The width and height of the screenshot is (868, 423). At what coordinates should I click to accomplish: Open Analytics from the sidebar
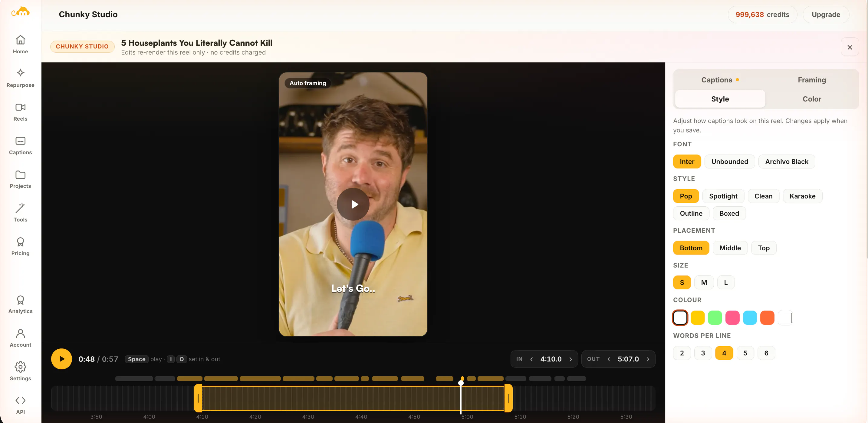coord(20,305)
